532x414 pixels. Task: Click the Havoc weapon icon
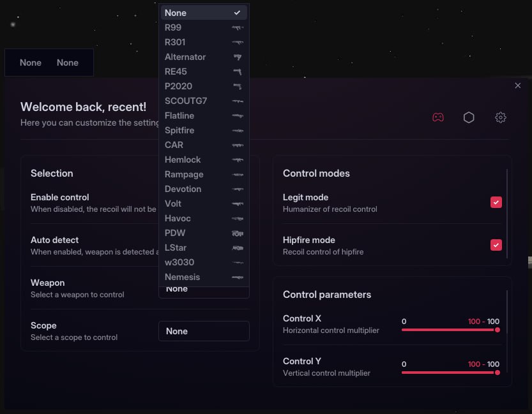point(237,218)
